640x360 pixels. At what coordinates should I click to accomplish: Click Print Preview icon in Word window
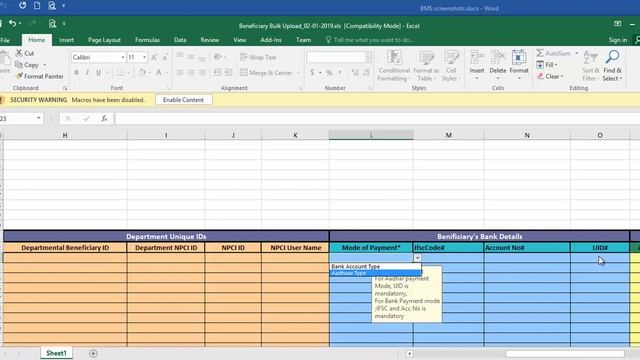(x=52, y=6)
